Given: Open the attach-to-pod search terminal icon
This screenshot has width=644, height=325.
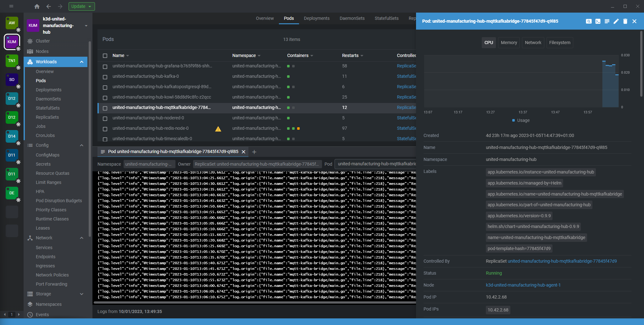Looking at the screenshot, I should point(589,21).
